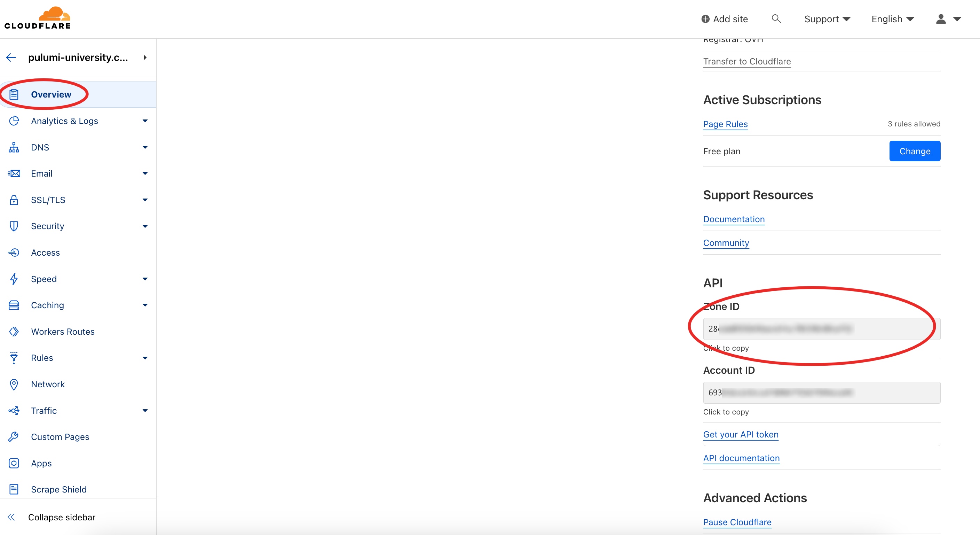
Task: Open the search magnifier in header
Action: (x=776, y=19)
